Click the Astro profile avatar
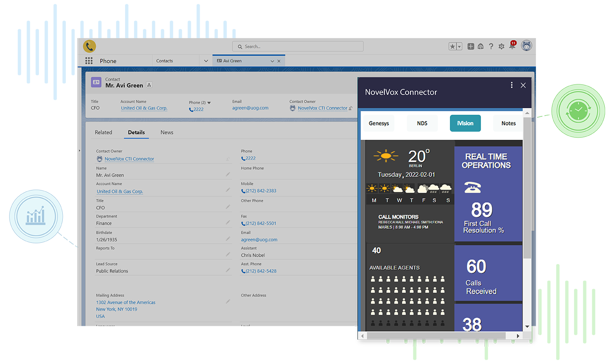The width and height of the screenshot is (613, 364). coord(526,45)
